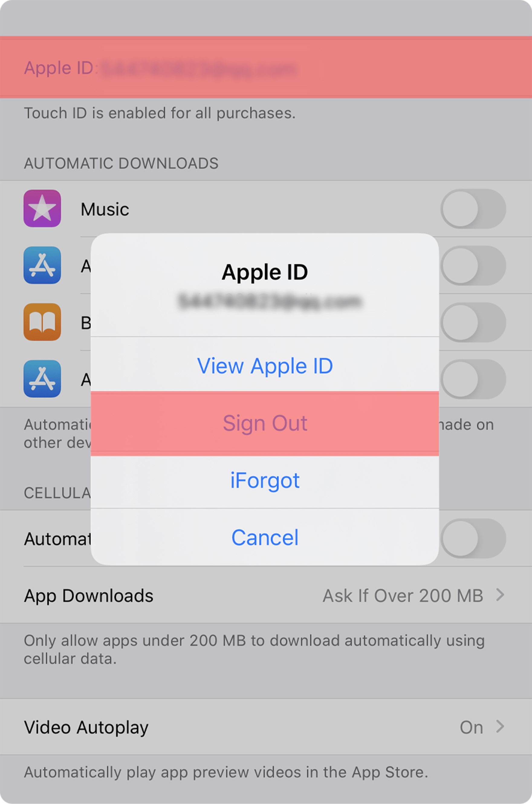Tap the first blue App Store icon

tap(42, 265)
